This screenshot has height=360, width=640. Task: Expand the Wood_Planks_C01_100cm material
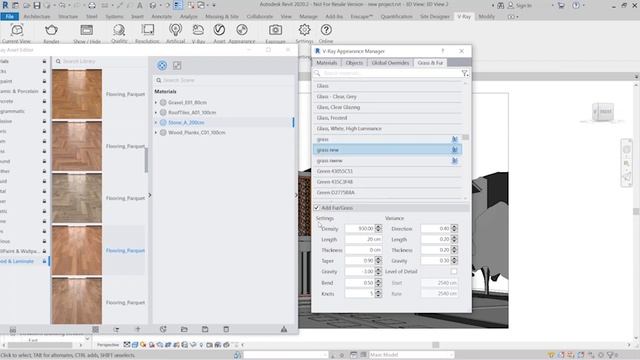pyautogui.click(x=156, y=133)
